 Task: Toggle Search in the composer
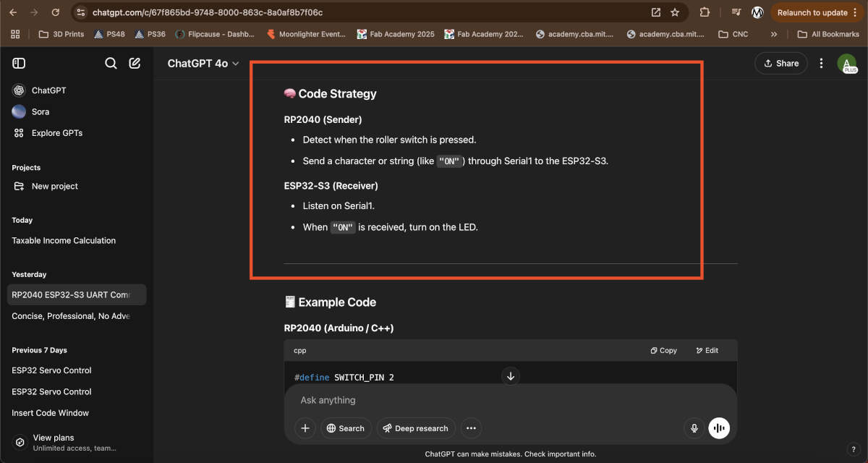pos(346,428)
